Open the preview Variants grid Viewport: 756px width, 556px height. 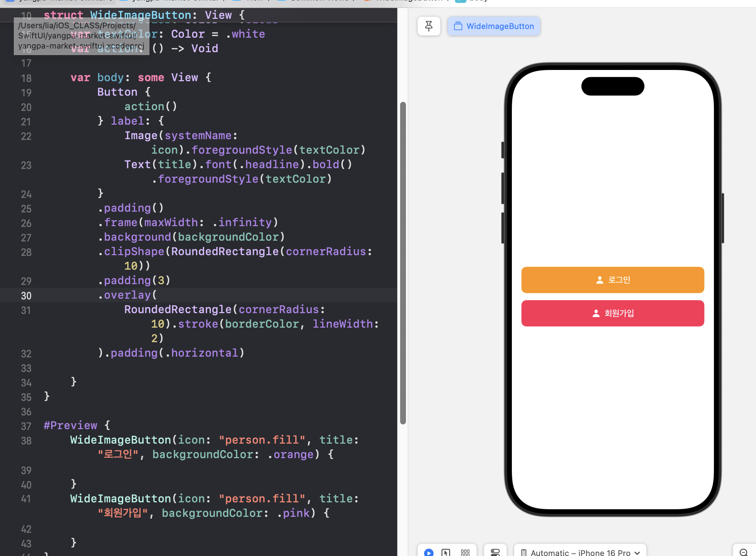pyautogui.click(x=465, y=552)
